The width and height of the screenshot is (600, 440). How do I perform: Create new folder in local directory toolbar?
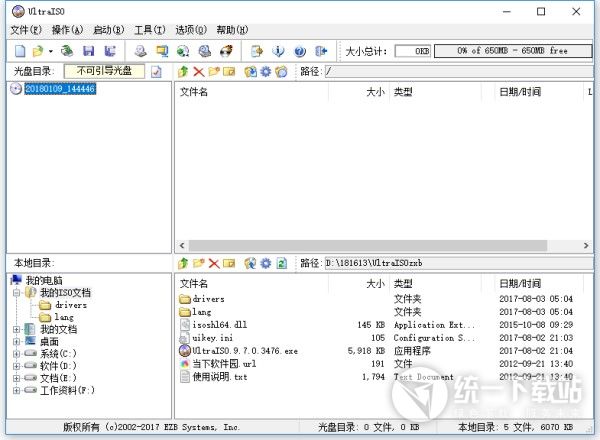(199, 263)
